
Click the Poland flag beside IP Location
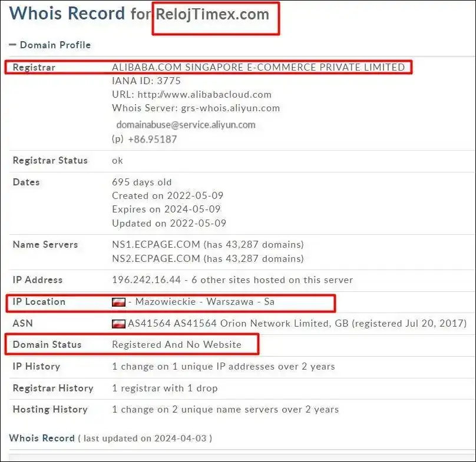click(x=118, y=302)
